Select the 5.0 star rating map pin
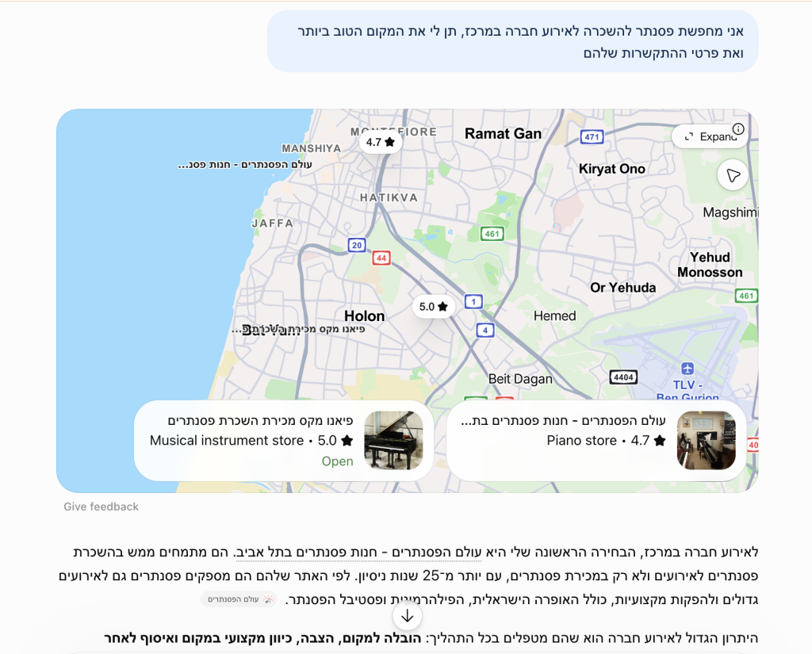The image size is (812, 654). pos(434,307)
